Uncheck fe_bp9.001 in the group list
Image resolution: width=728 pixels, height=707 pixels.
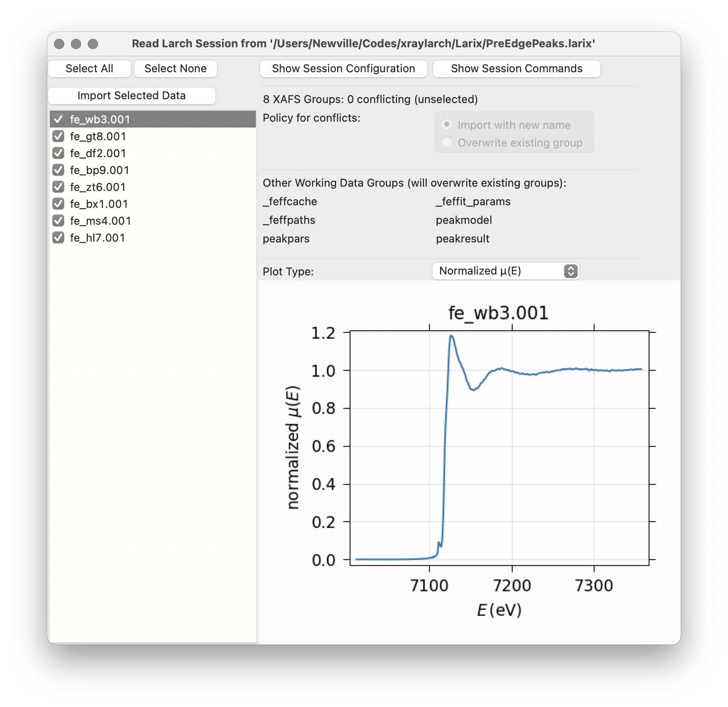58,170
